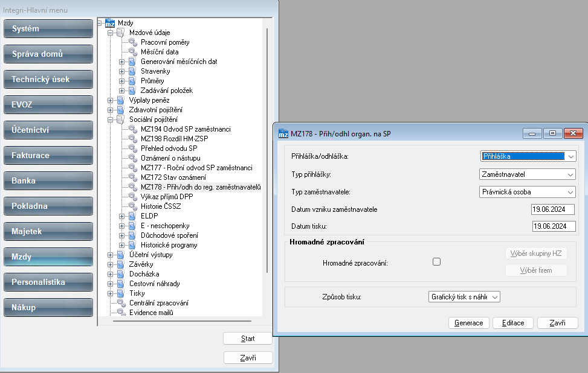Image resolution: width=588 pixels, height=373 pixels.
Task: Click gear icon next to Pracovní poměry
Action: (133, 42)
